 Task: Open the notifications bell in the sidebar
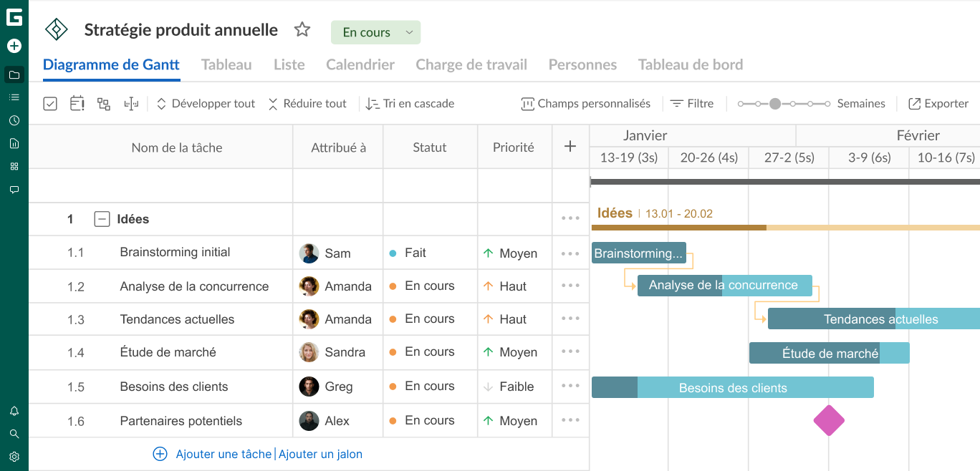[x=14, y=411]
